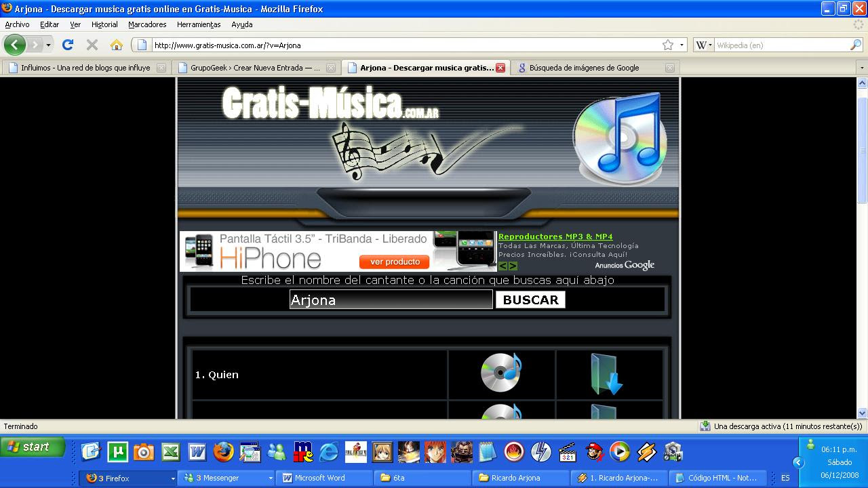Go to the Home page icon

[117, 45]
